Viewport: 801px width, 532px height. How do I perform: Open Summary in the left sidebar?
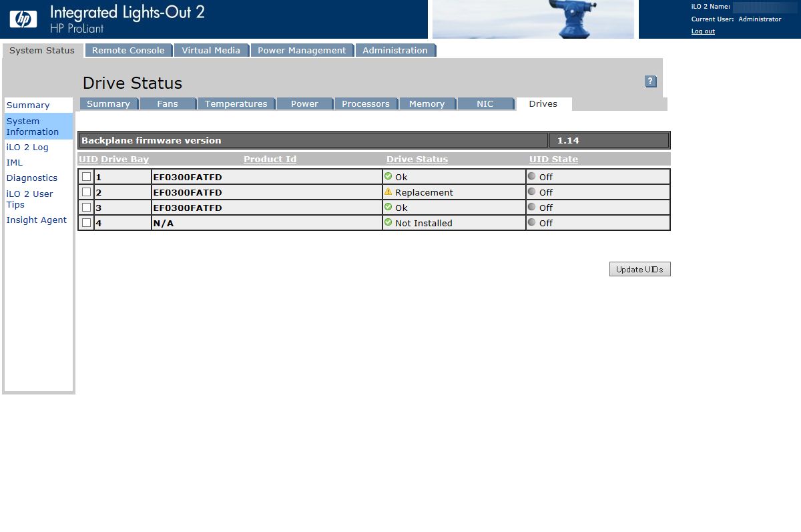(28, 105)
